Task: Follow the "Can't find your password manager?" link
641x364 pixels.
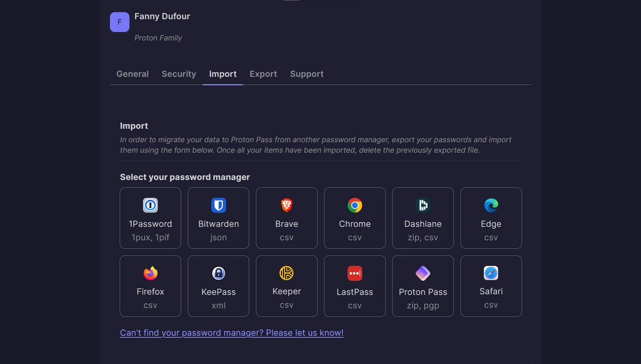Action: (x=232, y=333)
